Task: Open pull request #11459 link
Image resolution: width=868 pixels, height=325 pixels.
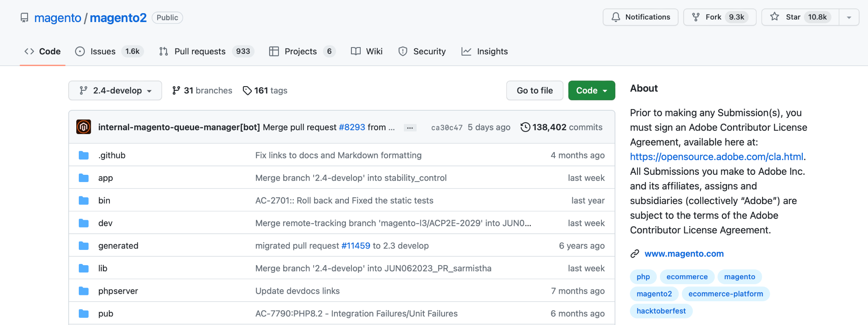Action: [x=356, y=246]
